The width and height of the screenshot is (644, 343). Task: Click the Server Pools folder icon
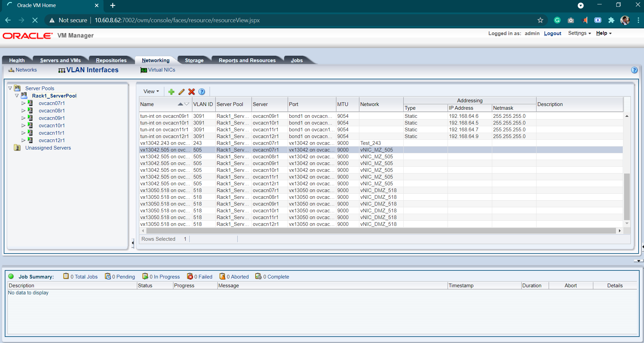[x=18, y=88]
